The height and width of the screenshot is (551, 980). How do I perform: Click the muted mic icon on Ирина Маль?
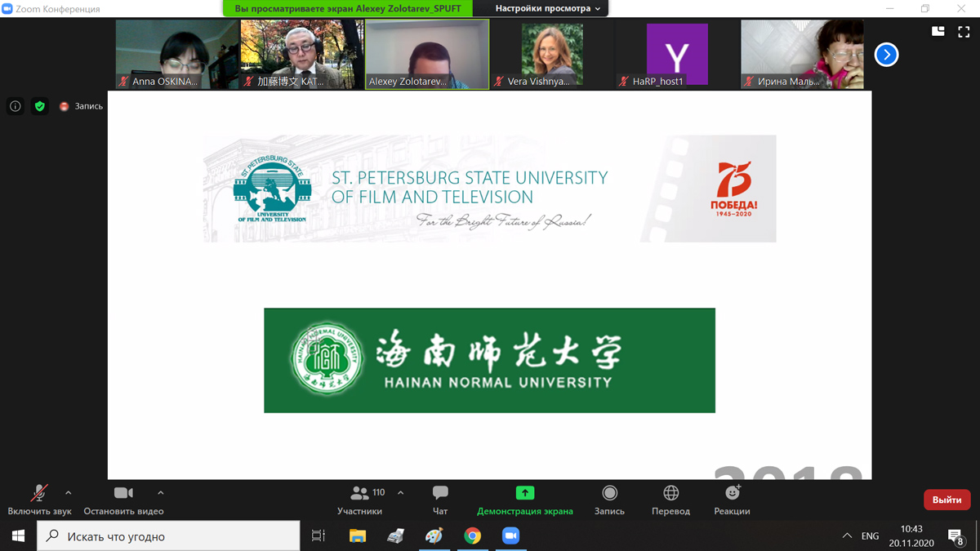(749, 82)
